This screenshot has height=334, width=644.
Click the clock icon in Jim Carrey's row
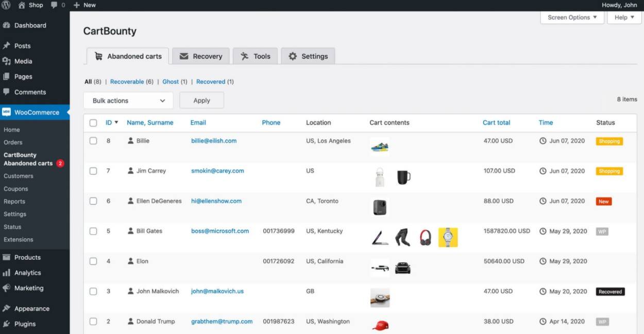543,171
